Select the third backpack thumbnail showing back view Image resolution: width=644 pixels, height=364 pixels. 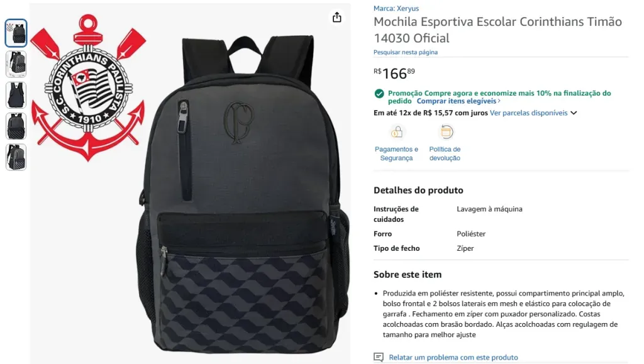click(16, 95)
